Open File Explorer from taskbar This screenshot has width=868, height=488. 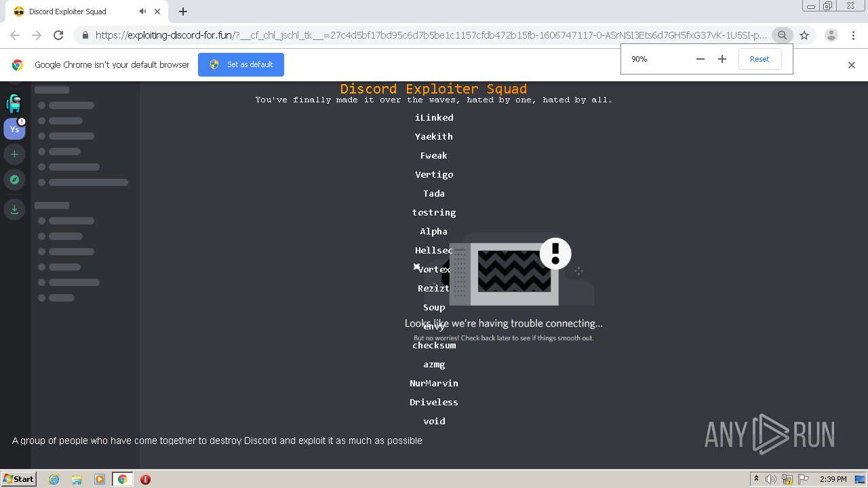77,479
